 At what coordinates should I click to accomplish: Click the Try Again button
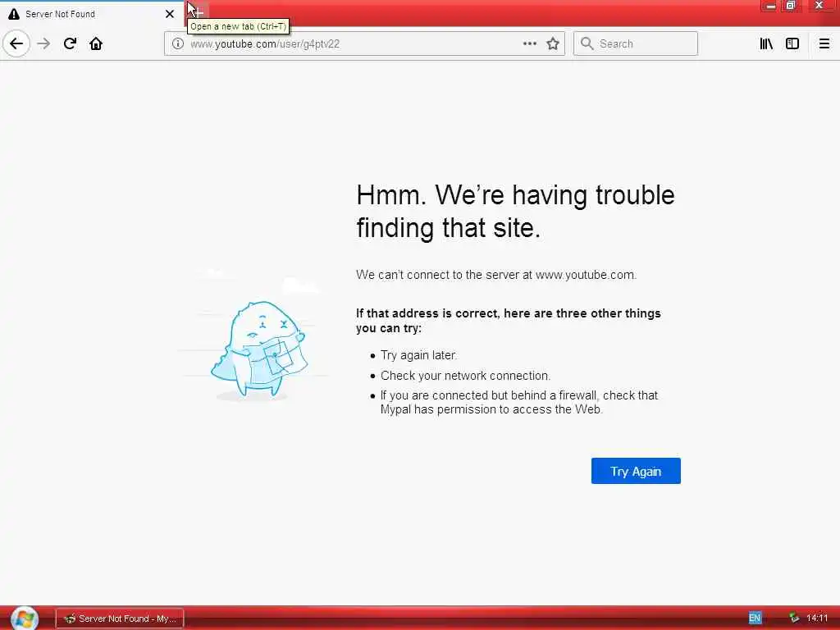(636, 471)
